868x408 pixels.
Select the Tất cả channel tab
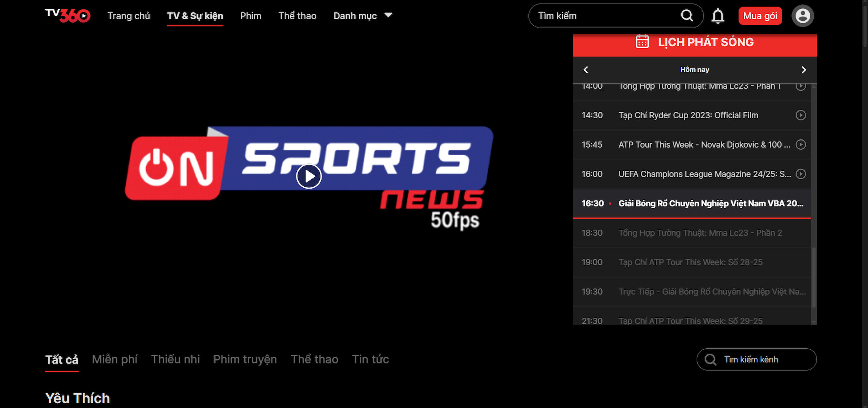coord(62,359)
